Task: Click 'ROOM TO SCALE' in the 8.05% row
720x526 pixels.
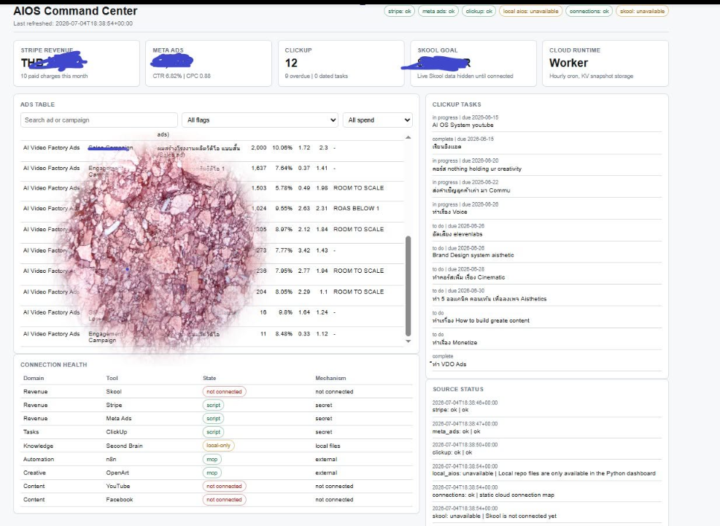Action: 359,292
